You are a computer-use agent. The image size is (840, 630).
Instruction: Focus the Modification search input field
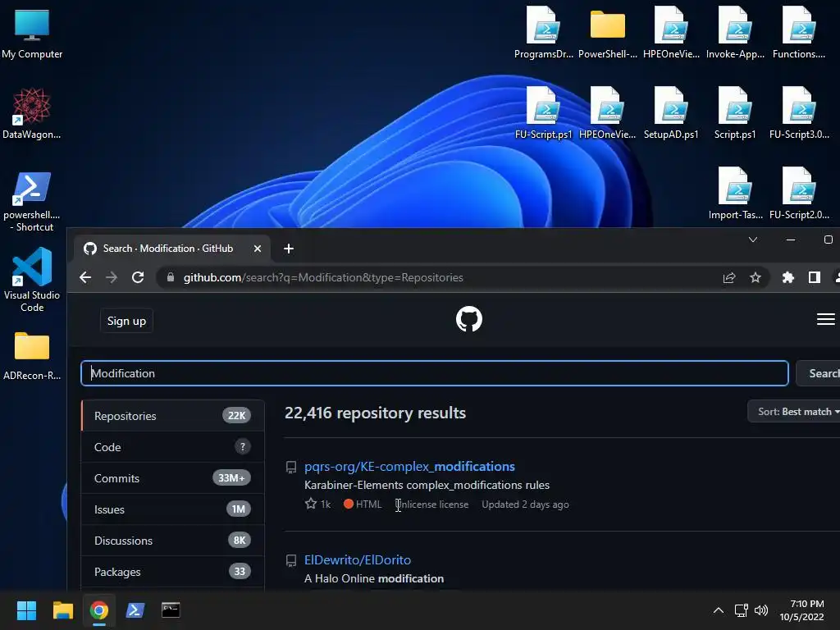point(435,373)
